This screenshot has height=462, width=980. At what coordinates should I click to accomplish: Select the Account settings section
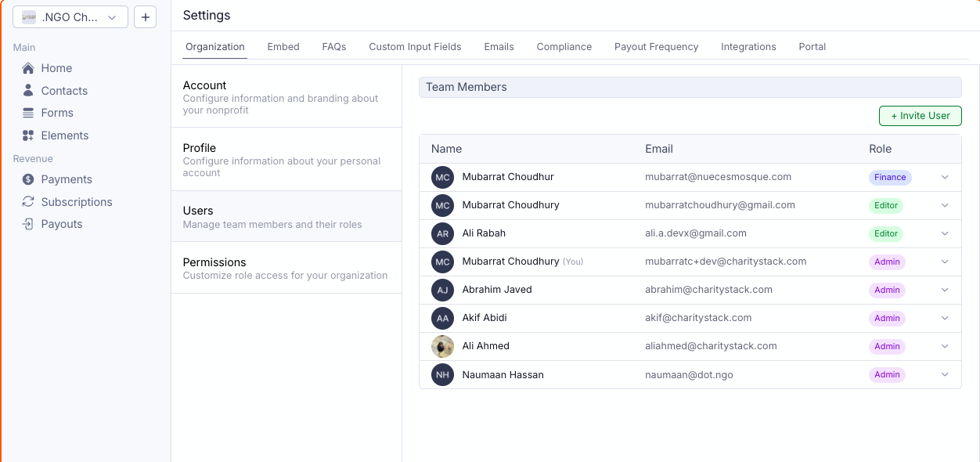point(286,96)
